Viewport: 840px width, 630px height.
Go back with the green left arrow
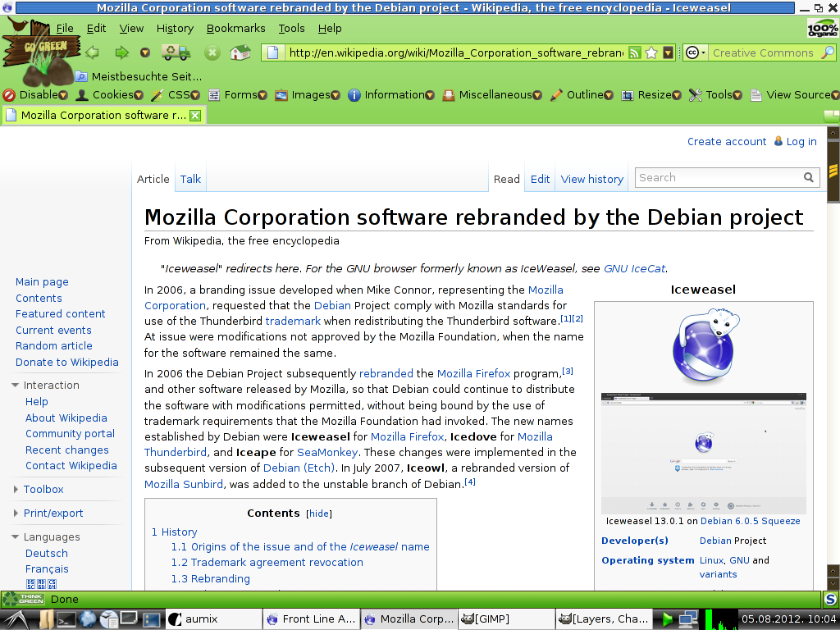[92, 52]
